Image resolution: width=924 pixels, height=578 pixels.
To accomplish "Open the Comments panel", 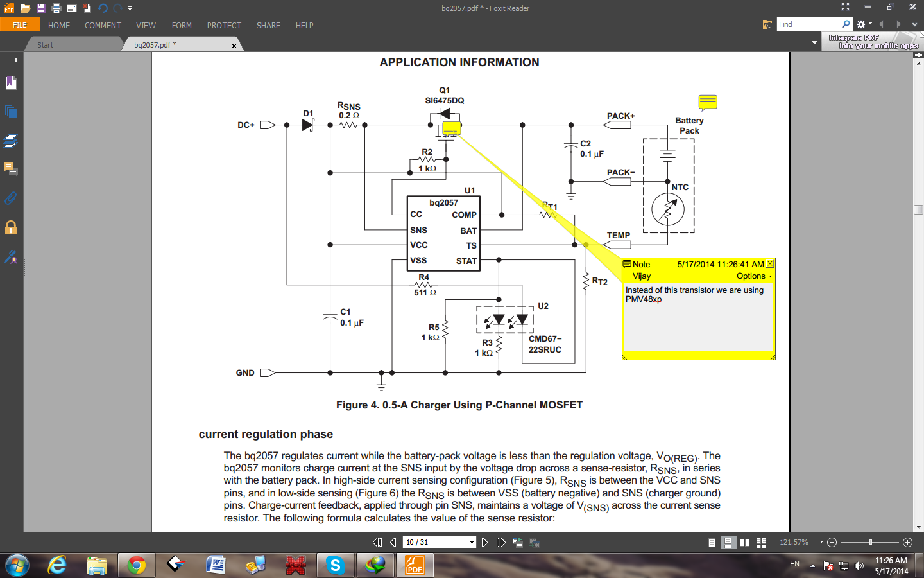I will (x=11, y=169).
